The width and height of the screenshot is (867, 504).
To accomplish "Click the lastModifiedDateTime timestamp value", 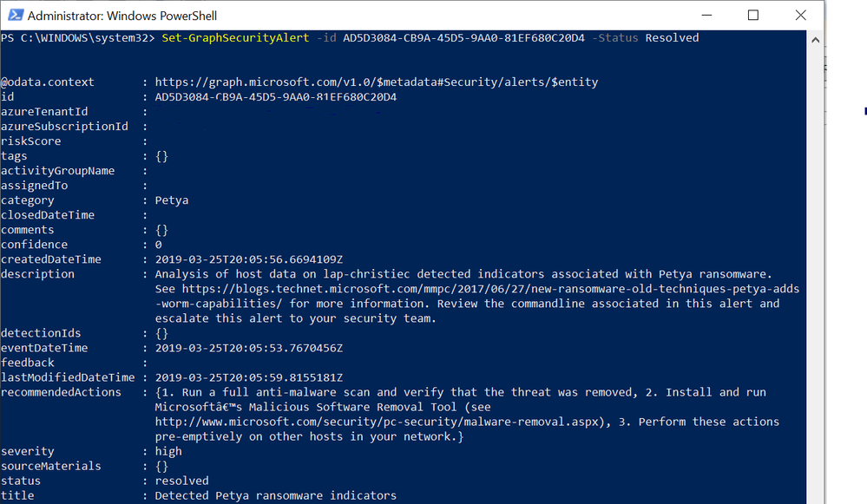I will point(248,377).
